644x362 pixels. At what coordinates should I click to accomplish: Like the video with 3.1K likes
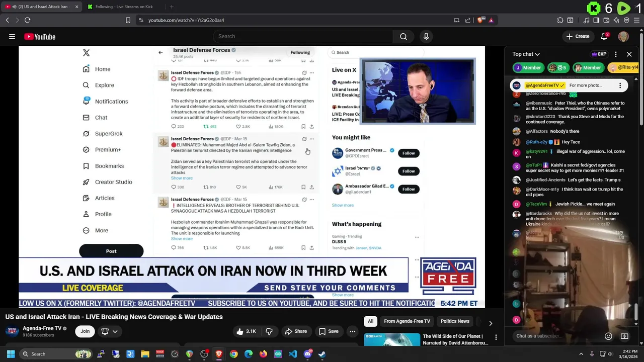tap(247, 331)
